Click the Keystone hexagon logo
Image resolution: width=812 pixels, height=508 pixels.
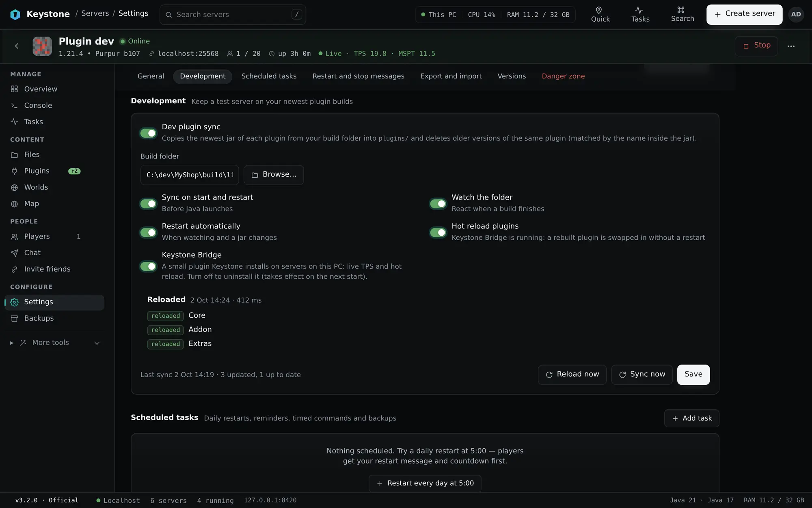[15, 15]
